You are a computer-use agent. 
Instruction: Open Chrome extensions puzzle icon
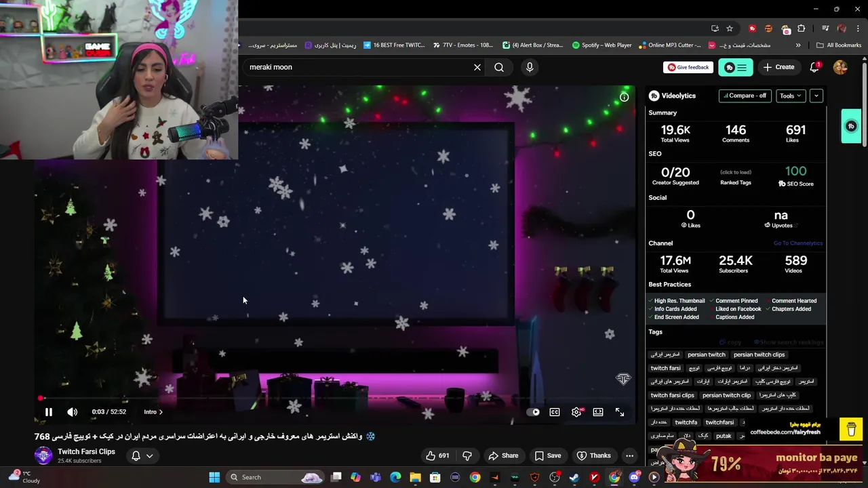pos(802,28)
